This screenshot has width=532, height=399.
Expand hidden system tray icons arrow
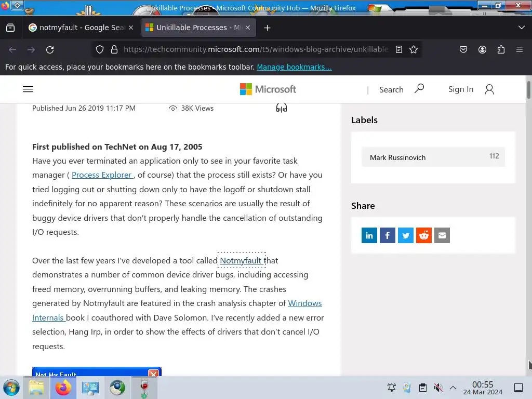pyautogui.click(x=453, y=387)
